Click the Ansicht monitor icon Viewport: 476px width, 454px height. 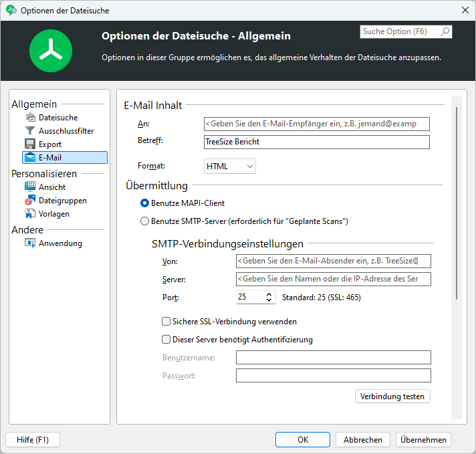pyautogui.click(x=30, y=187)
